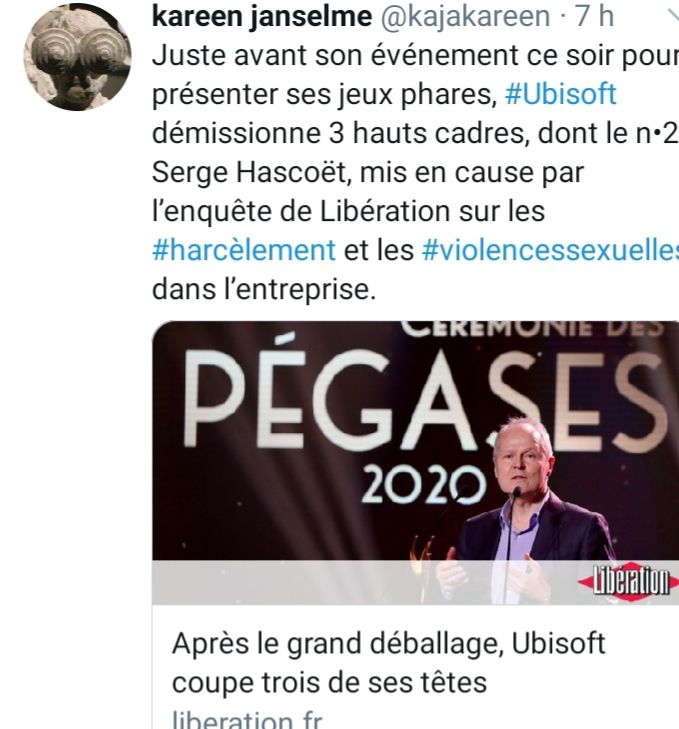Open the #Ubisoft hashtag
Image resolution: width=679 pixels, height=729 pixels.
pos(560,94)
